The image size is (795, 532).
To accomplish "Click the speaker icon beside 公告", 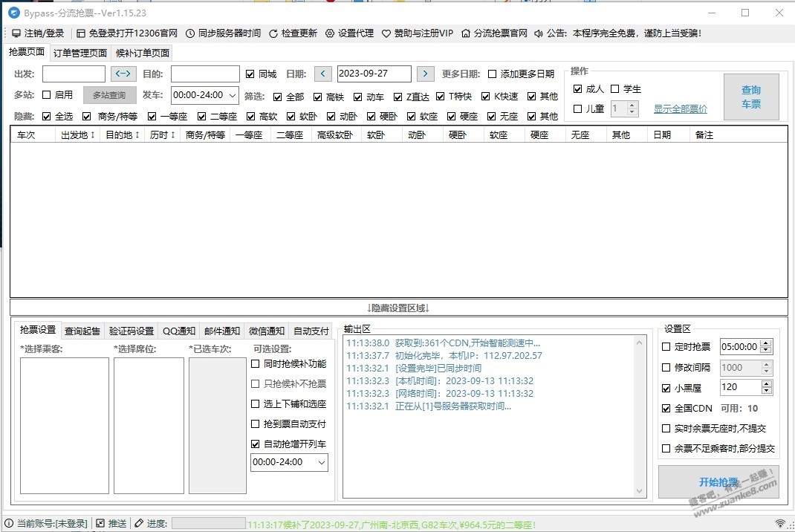I will pyautogui.click(x=539, y=33).
